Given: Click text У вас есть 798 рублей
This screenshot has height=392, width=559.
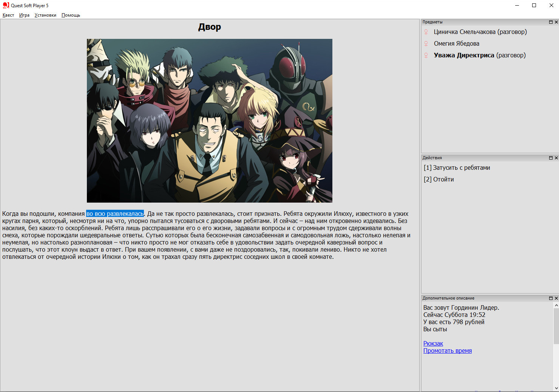Looking at the screenshot, I should coord(454,322).
